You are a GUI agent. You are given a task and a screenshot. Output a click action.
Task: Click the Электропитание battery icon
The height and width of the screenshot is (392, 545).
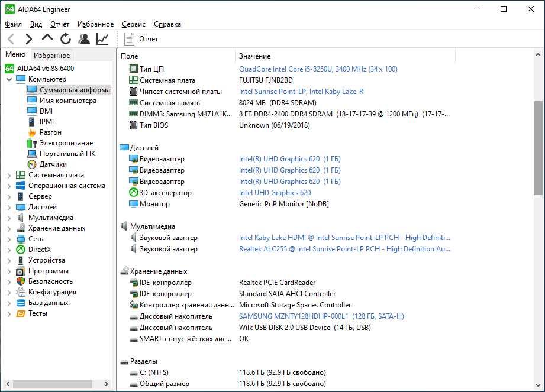(x=32, y=143)
